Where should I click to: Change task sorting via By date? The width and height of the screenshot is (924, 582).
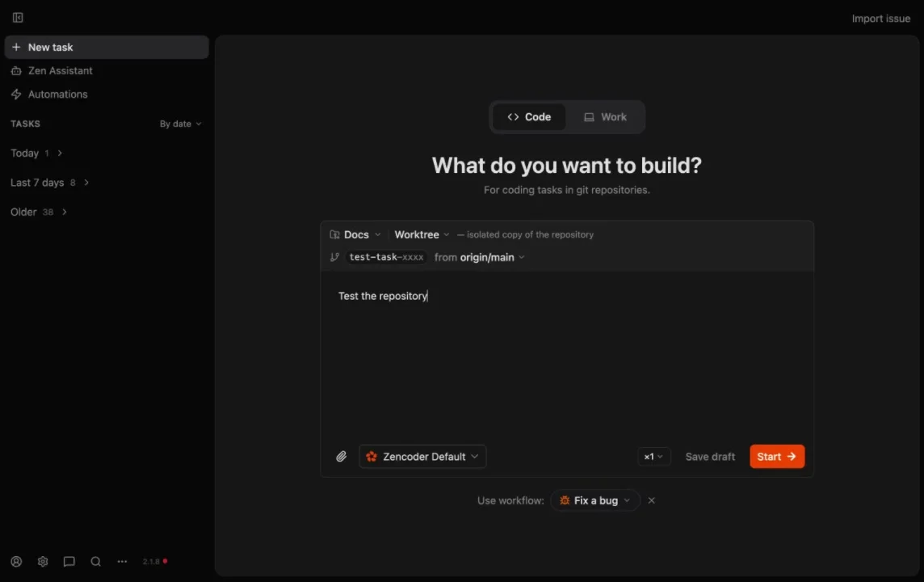pyautogui.click(x=180, y=124)
